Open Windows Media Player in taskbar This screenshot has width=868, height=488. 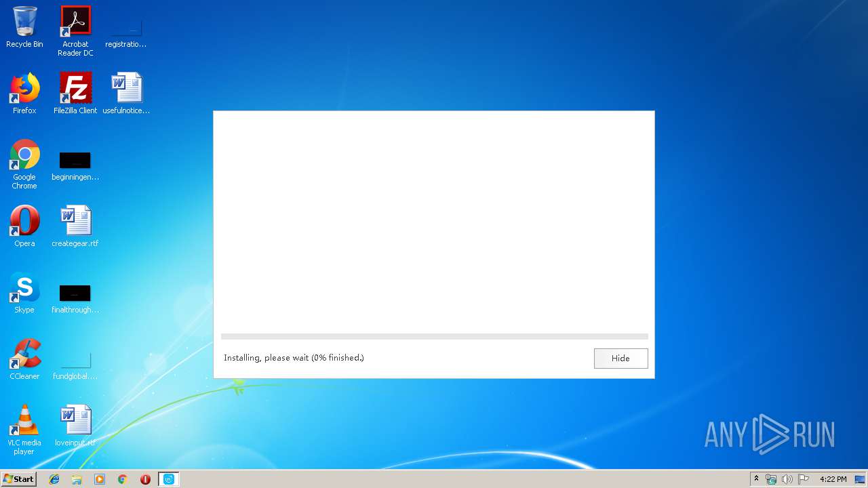[100, 479]
